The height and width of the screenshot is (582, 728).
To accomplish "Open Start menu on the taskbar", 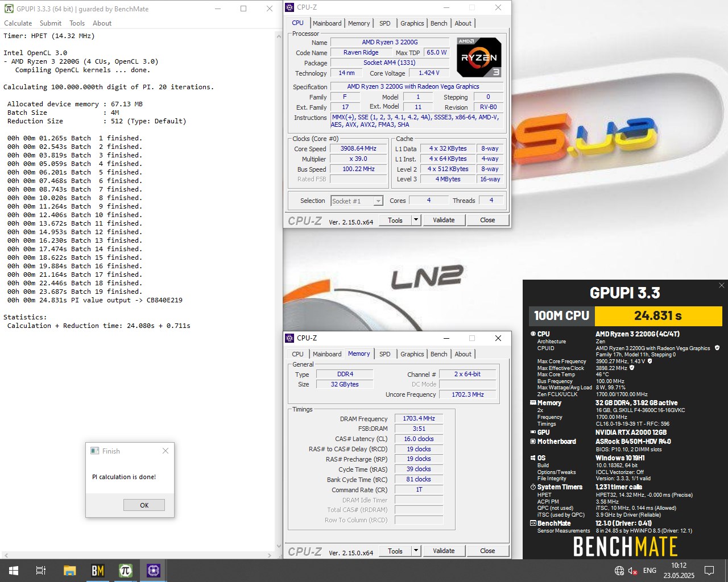I will [x=14, y=571].
